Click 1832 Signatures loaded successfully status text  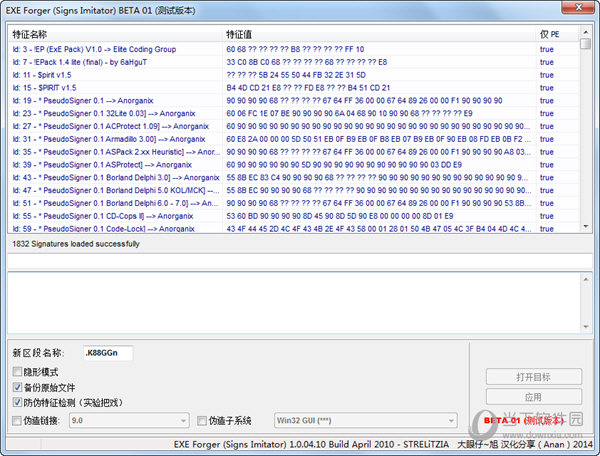pos(76,244)
